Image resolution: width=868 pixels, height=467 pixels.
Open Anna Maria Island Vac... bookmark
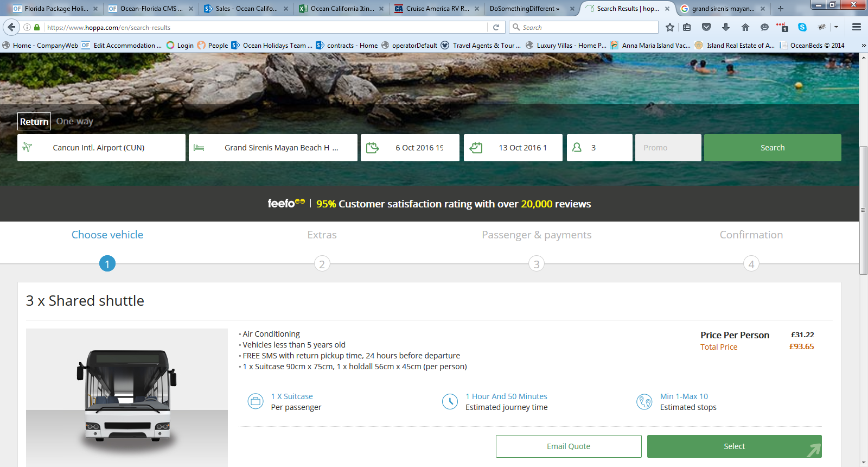click(650, 46)
